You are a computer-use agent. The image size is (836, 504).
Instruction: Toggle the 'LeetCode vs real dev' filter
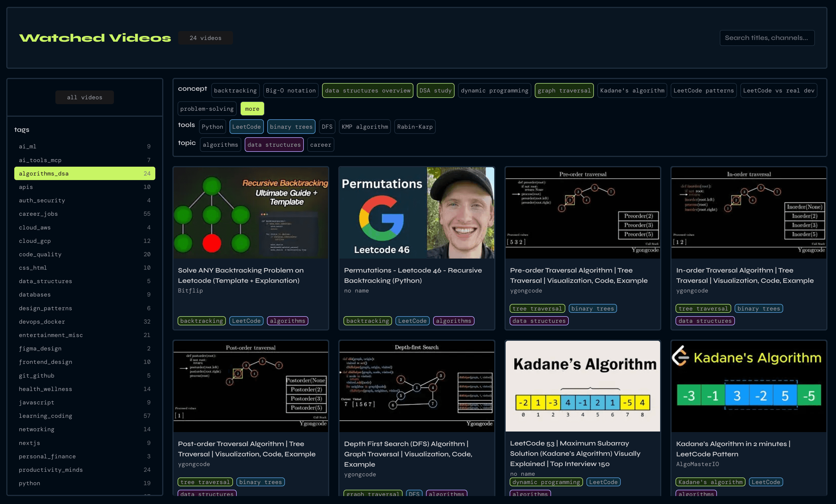[779, 90]
